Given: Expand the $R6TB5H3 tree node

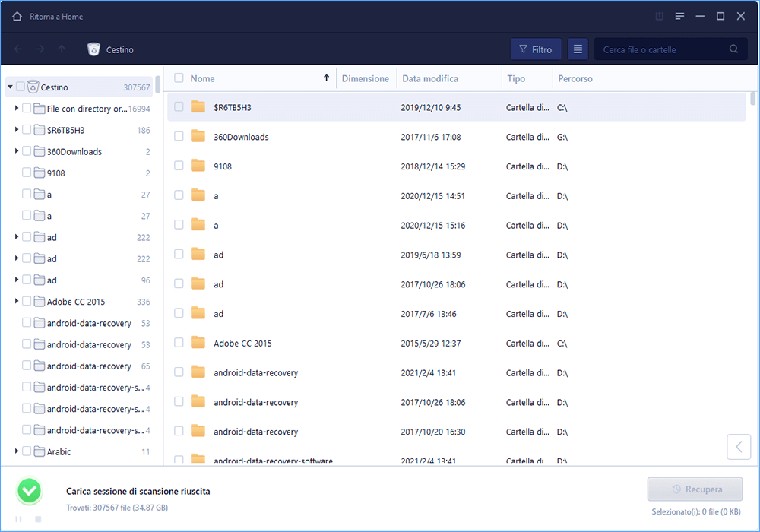Looking at the screenshot, I should pos(17,129).
